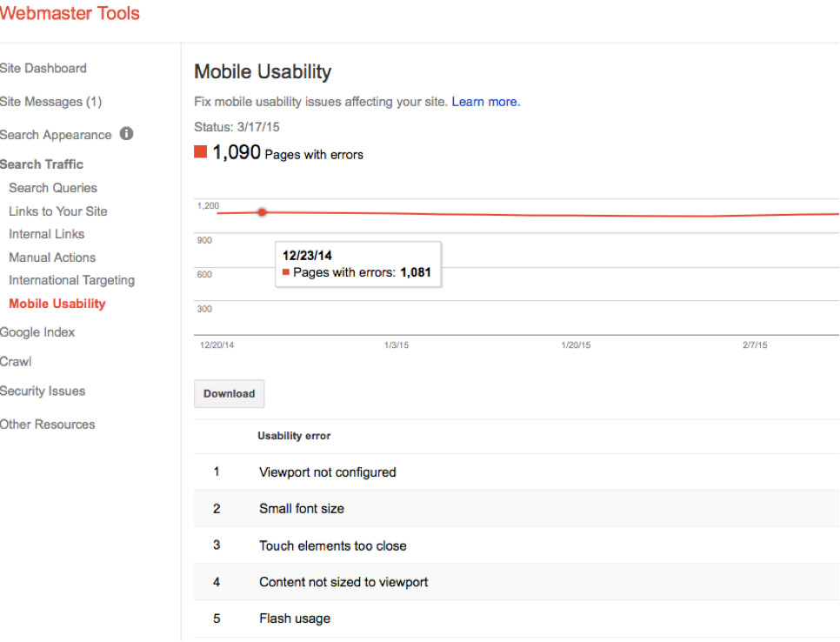Open the Site Dashboard page
The width and height of the screenshot is (840, 642).
pos(43,68)
